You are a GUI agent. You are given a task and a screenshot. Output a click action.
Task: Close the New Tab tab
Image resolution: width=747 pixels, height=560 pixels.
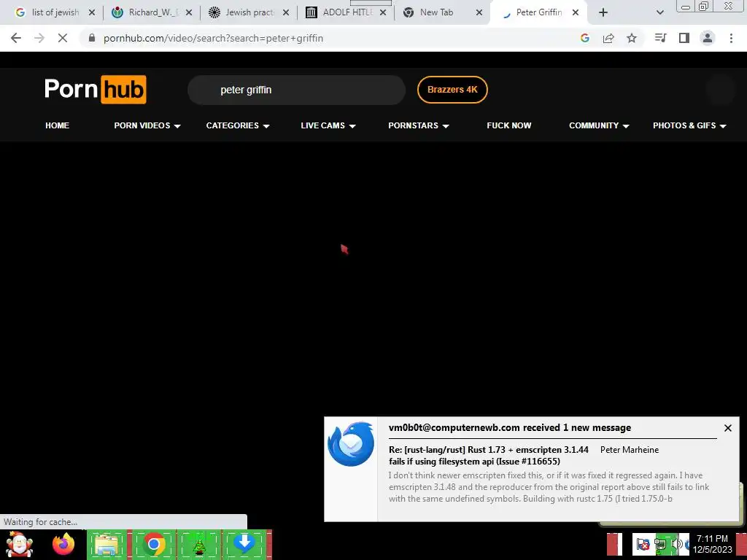[x=480, y=12]
